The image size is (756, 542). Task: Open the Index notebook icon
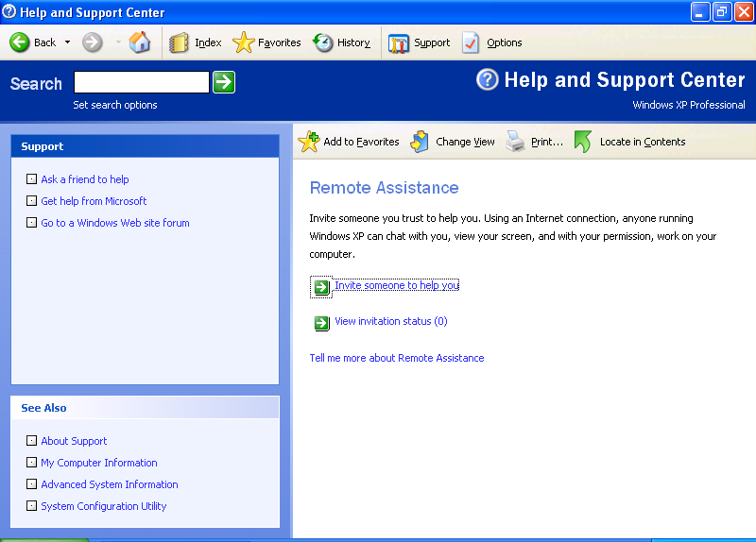[179, 42]
